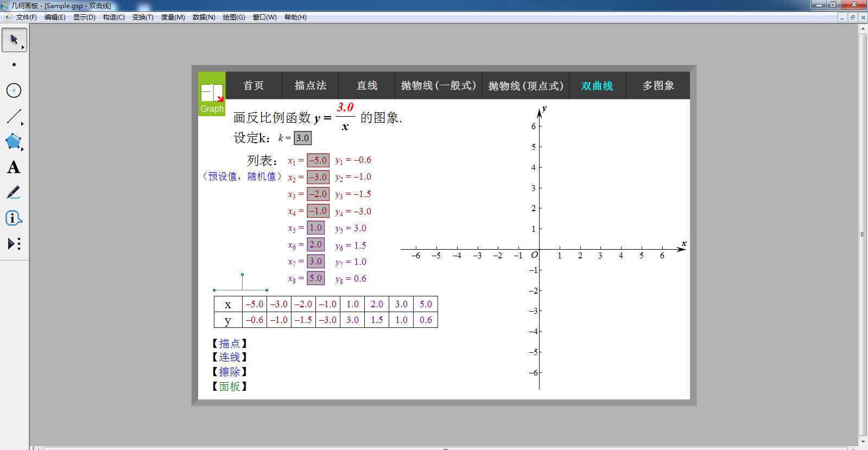Click the 随机值 link
868x450 pixels.
262,176
